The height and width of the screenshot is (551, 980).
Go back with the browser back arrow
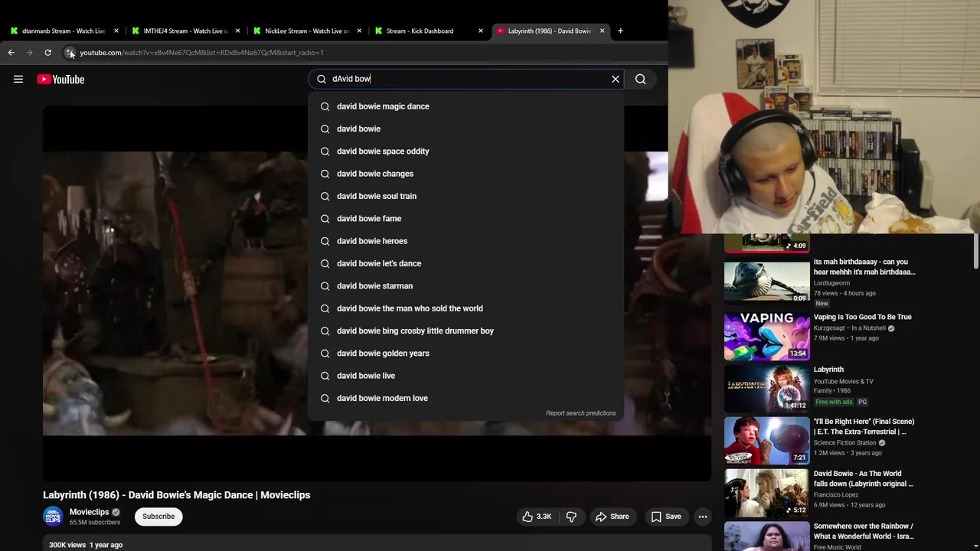11,53
